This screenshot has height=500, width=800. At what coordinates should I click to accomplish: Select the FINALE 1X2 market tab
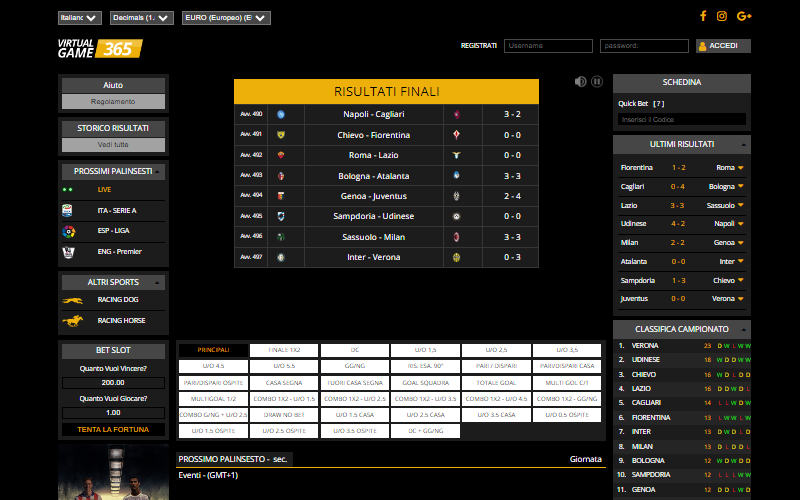pyautogui.click(x=284, y=350)
